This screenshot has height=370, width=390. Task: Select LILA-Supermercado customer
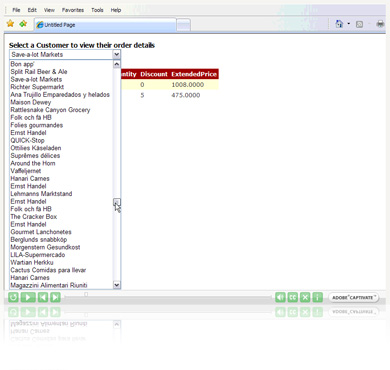tap(38, 255)
